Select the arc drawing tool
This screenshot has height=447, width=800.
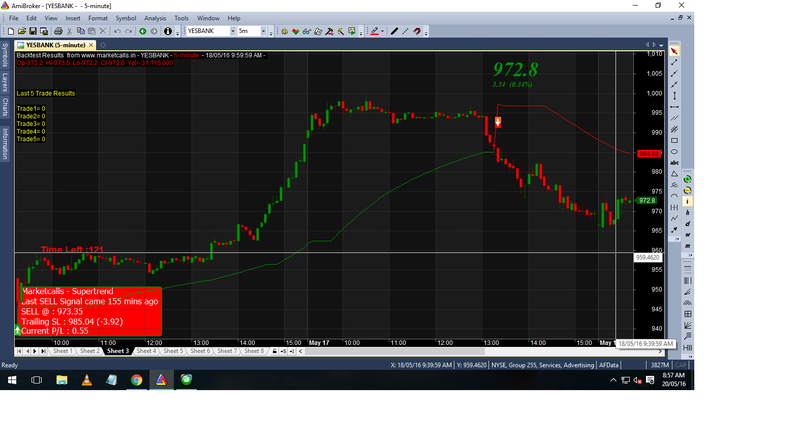pos(674,196)
